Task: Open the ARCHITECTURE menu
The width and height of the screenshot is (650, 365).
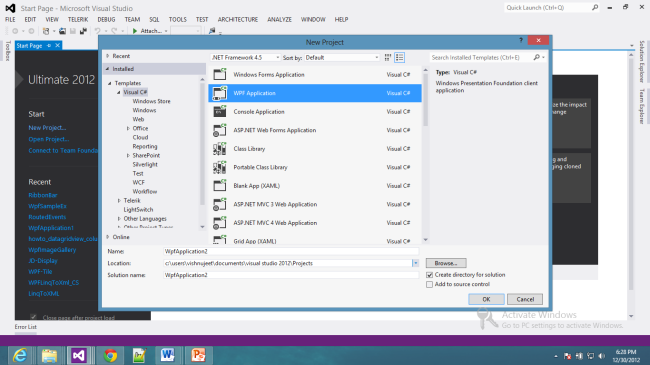Action: coord(238,19)
